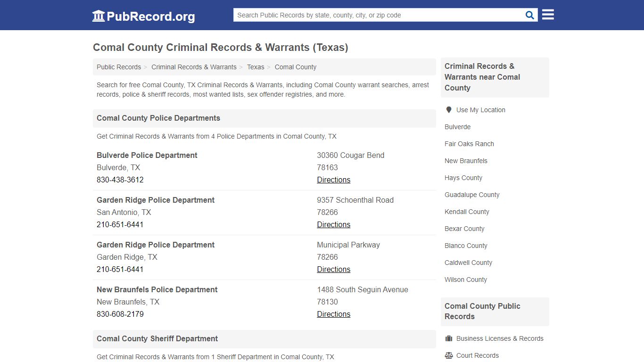Get Directions to Municipal Parkway
The height and width of the screenshot is (362, 644).
tap(333, 269)
